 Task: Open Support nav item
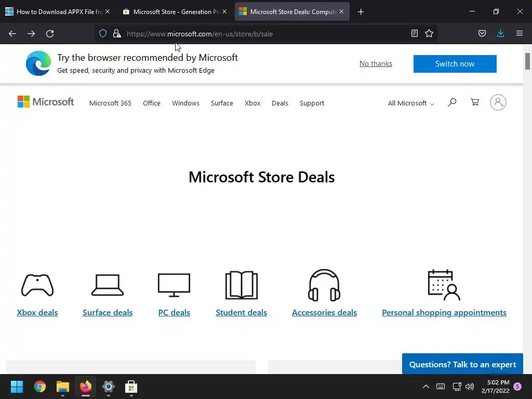click(312, 103)
